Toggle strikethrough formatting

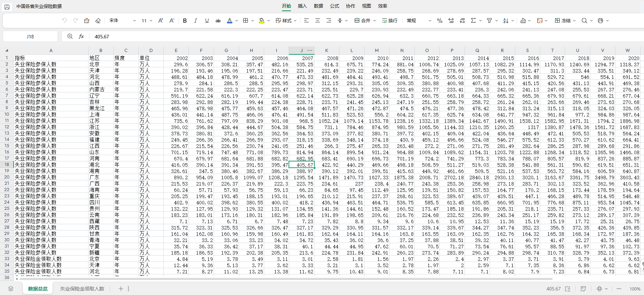[218, 21]
